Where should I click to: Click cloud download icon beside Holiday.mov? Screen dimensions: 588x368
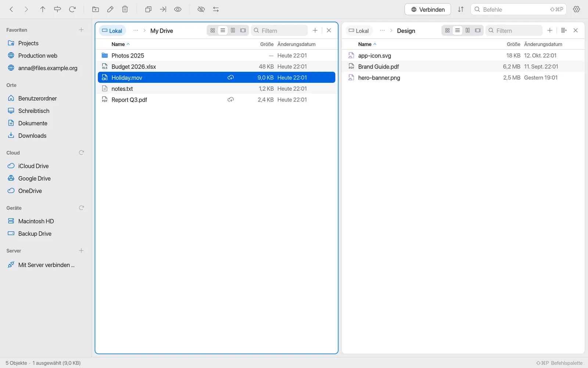tap(231, 78)
